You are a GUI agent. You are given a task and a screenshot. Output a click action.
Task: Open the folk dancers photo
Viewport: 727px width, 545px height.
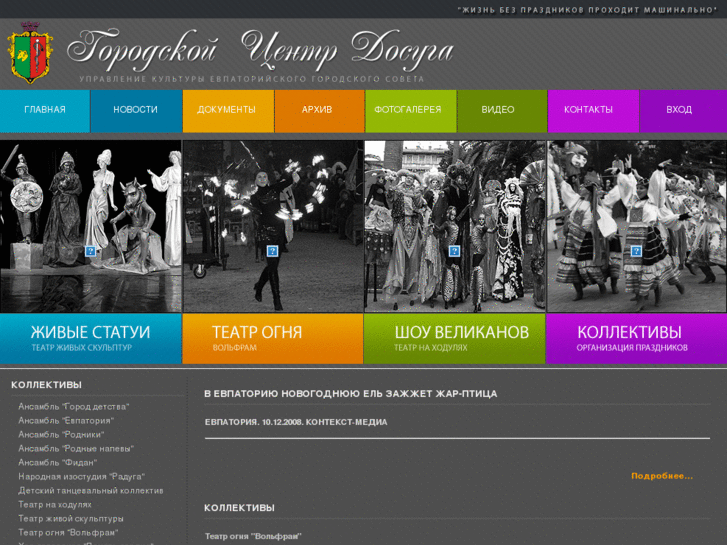[637, 226]
